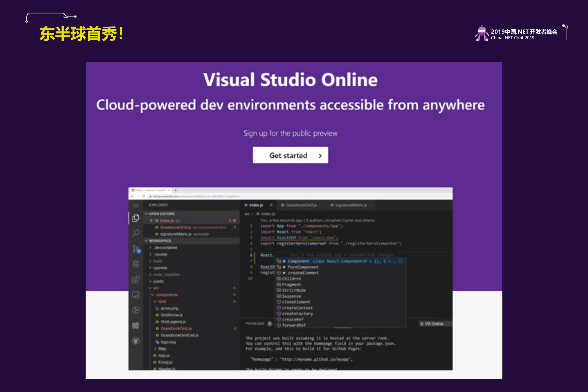The image size is (588, 392).
Task: Open the Remote Explorer icon
Action: tap(135, 295)
